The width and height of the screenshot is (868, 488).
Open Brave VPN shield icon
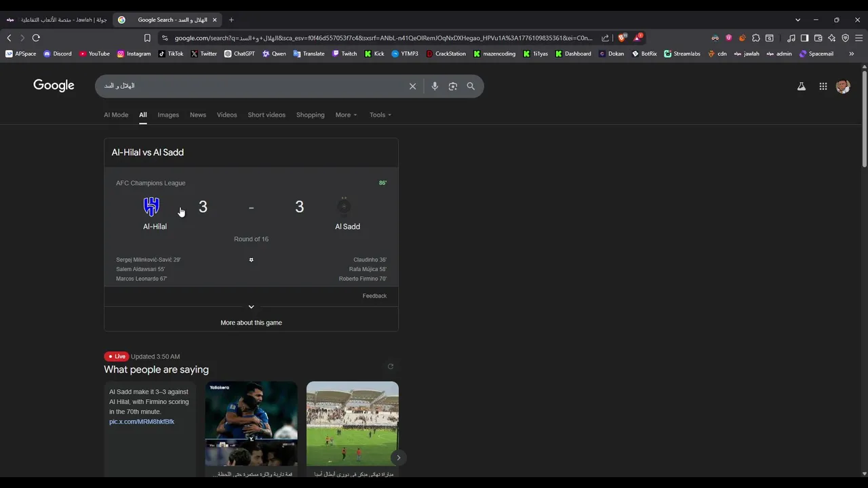point(845,38)
